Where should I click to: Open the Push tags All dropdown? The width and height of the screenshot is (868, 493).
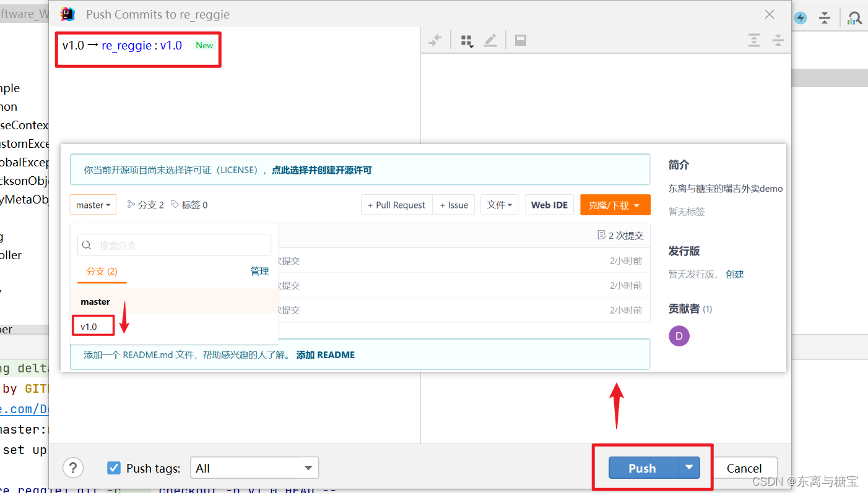coord(254,468)
